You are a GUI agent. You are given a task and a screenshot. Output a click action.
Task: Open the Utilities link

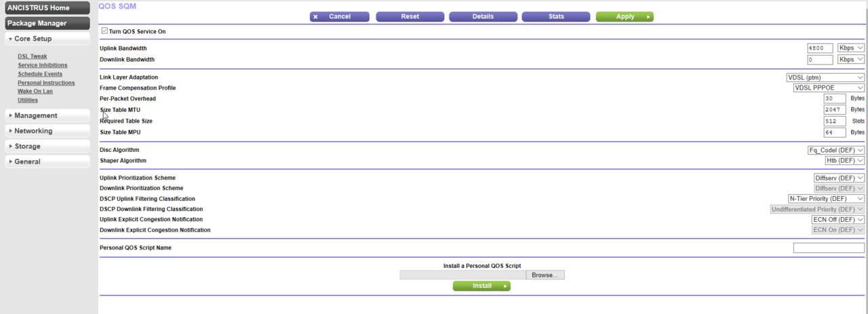point(28,100)
